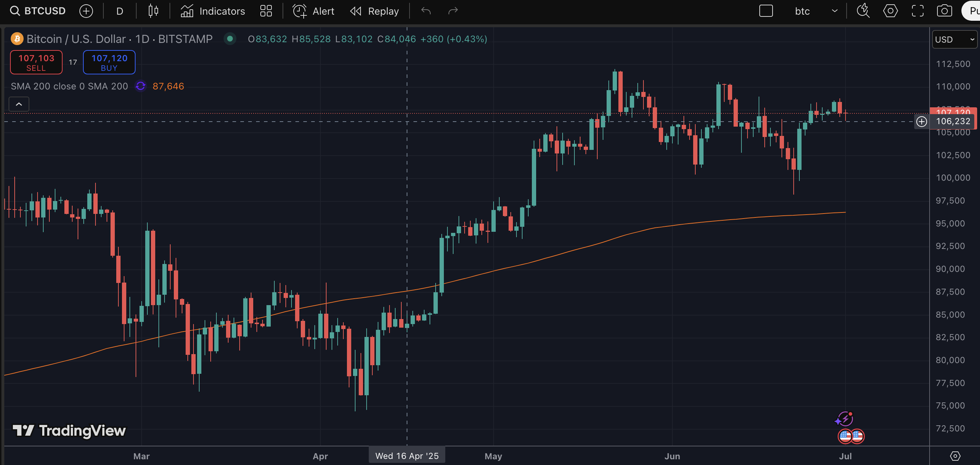
Task: Click the 107,120 BUY button
Action: pyautogui.click(x=109, y=62)
